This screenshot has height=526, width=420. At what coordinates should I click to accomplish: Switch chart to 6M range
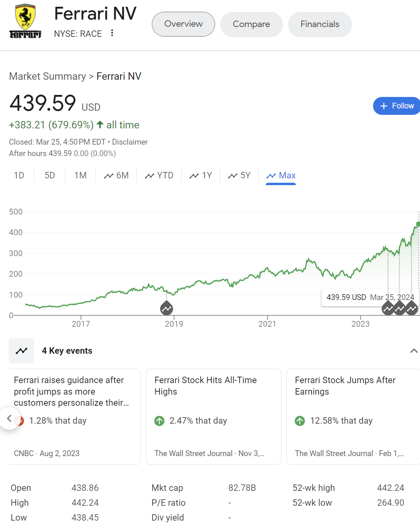(116, 175)
